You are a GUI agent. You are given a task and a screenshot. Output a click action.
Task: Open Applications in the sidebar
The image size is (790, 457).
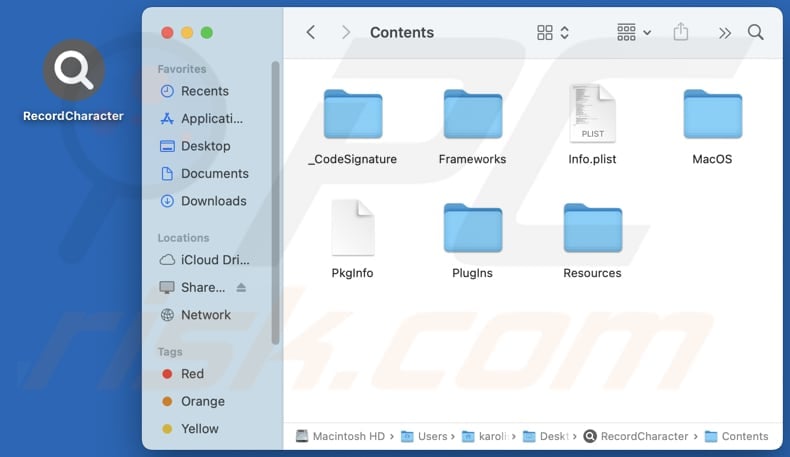(x=202, y=119)
